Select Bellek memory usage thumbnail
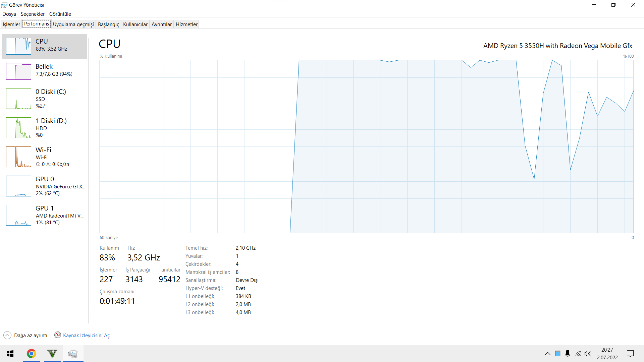This screenshot has height=362, width=644. click(18, 71)
